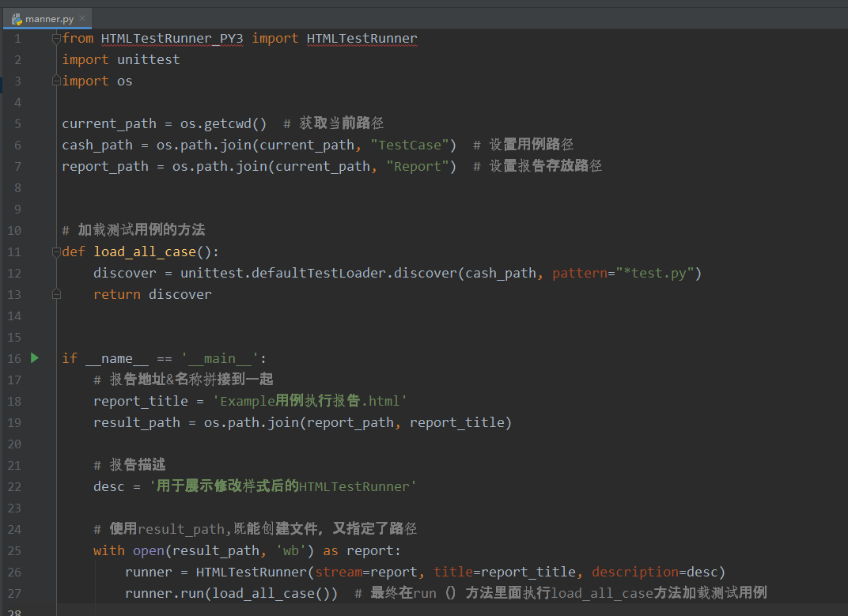The image size is (848, 616).
Task: Click runner.run(load_all_case()) call
Action: [232, 593]
